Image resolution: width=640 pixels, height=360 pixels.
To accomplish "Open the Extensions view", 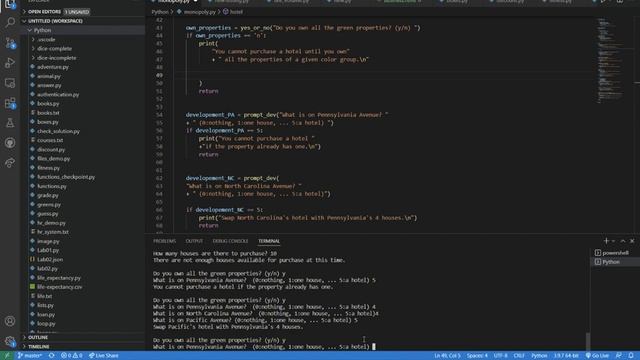I will click(10, 103).
